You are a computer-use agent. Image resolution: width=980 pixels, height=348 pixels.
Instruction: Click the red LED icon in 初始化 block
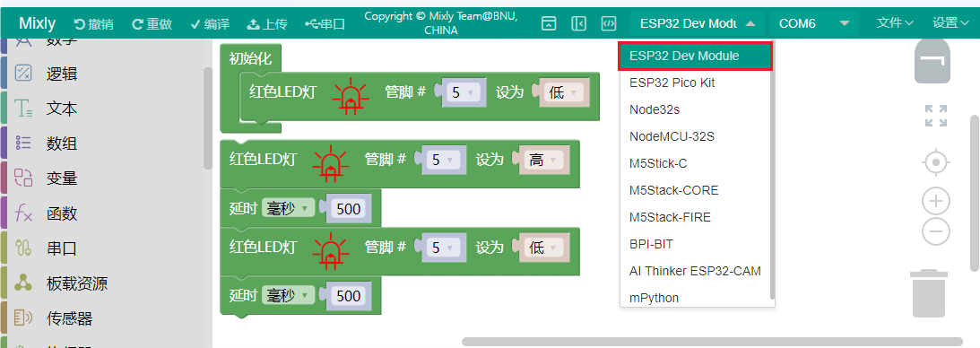[x=351, y=97]
